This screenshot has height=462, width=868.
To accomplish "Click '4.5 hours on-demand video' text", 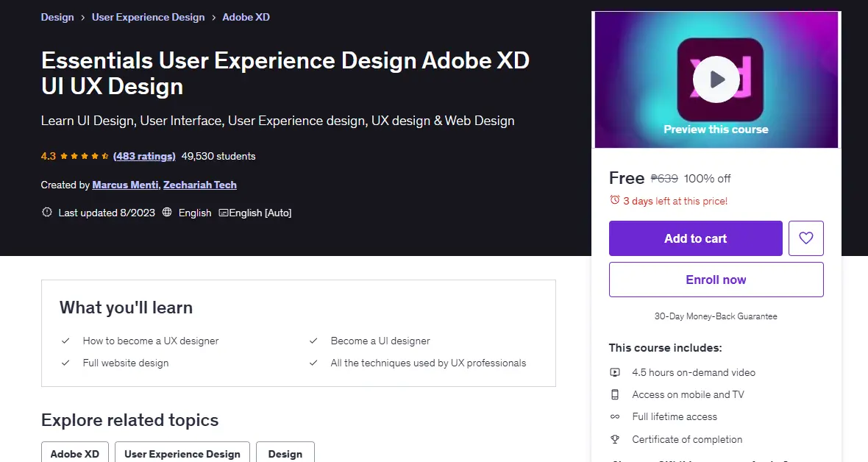I will 694,372.
